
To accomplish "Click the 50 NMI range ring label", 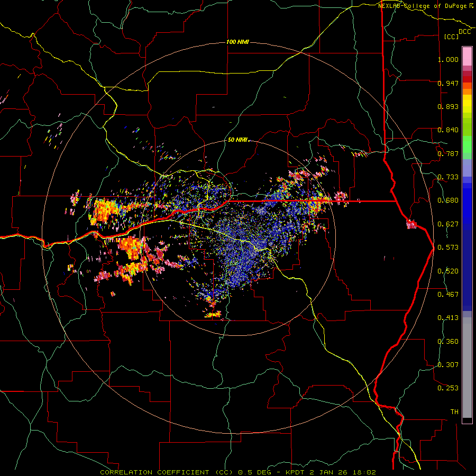I will click(x=237, y=140).
